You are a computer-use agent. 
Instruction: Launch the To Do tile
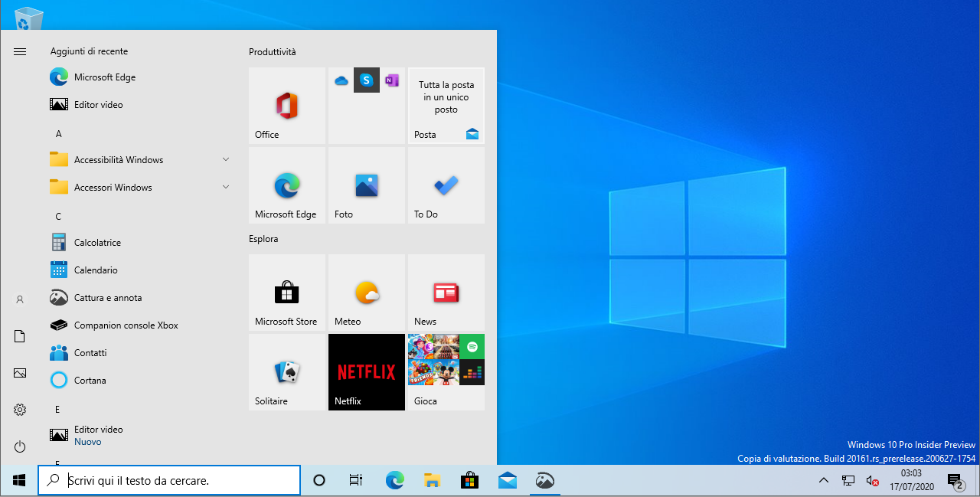click(446, 185)
